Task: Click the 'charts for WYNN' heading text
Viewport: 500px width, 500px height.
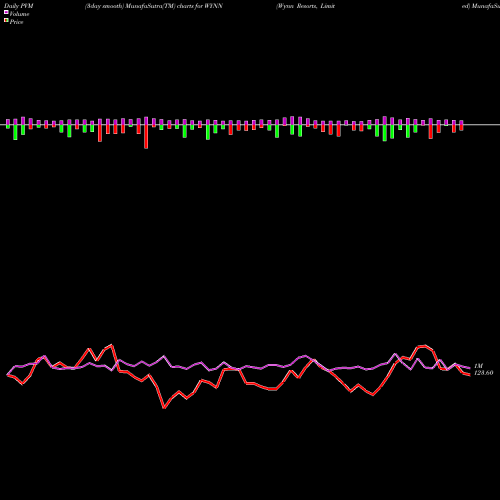Action: [200, 6]
